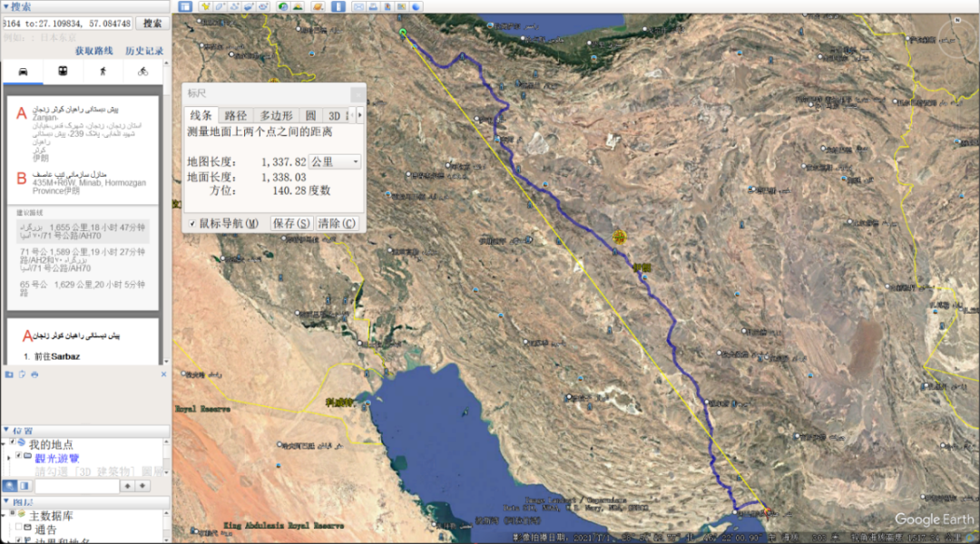Toggle the sunlight across landscape icon
The image size is (980, 544).
(298, 6)
